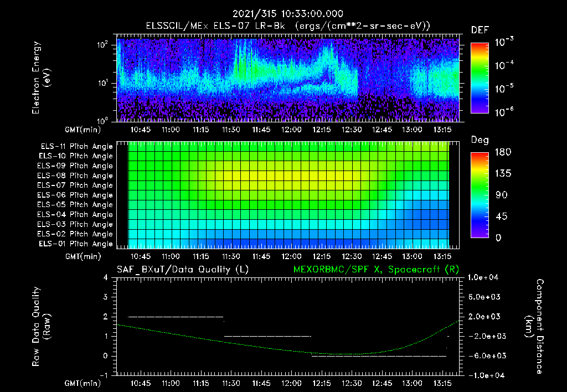
Task: Click the data quality segment at level 2
Action: coord(176,317)
